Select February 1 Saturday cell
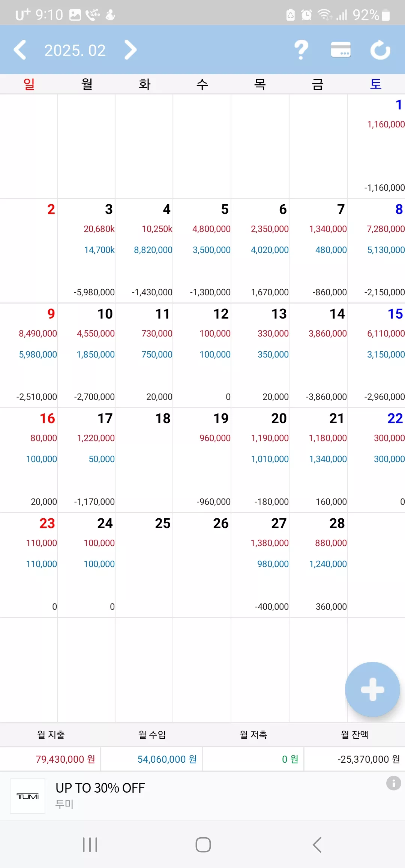The width and height of the screenshot is (405, 868). 376,146
